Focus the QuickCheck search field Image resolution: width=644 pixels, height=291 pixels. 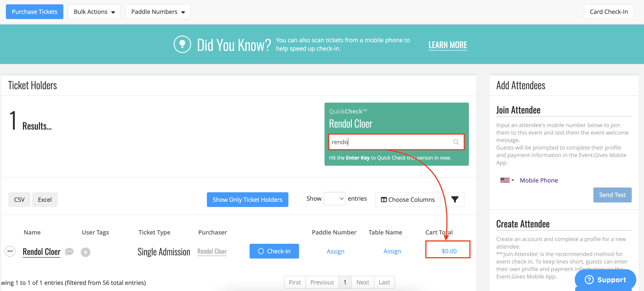(396, 142)
